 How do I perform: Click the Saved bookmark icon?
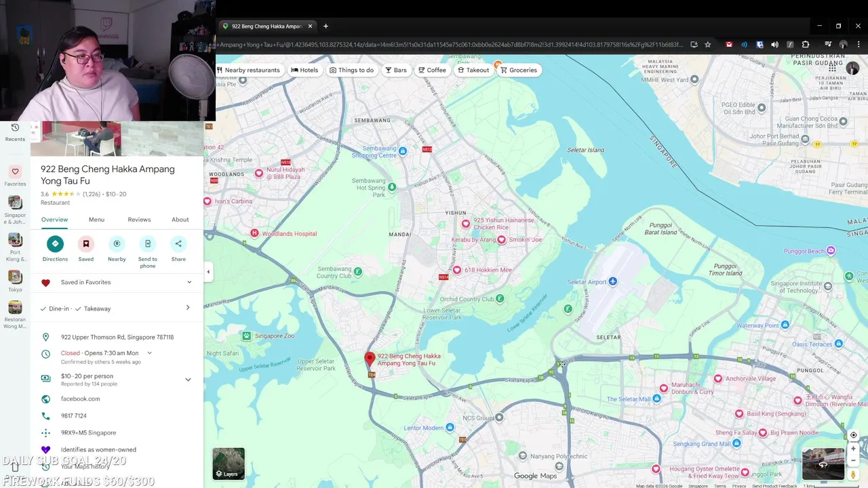(86, 244)
